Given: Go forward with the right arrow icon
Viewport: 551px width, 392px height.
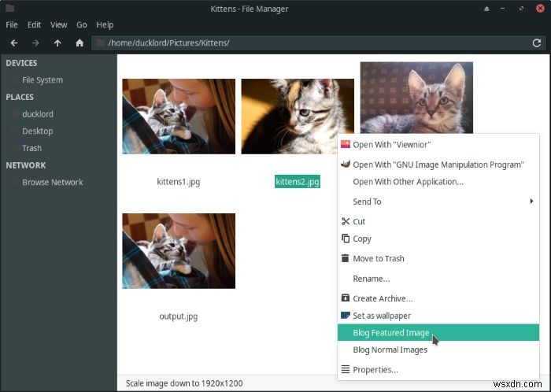Looking at the screenshot, I should tap(35, 43).
